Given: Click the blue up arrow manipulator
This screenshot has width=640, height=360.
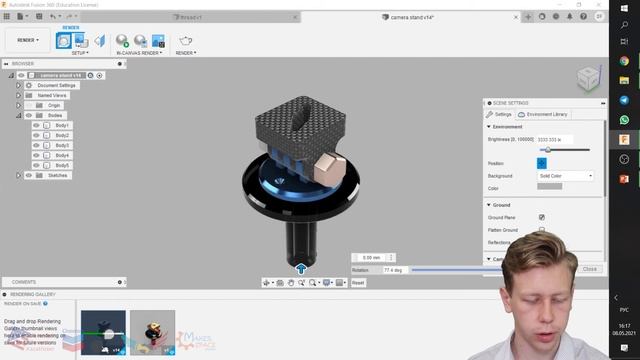Looking at the screenshot, I should click(301, 269).
